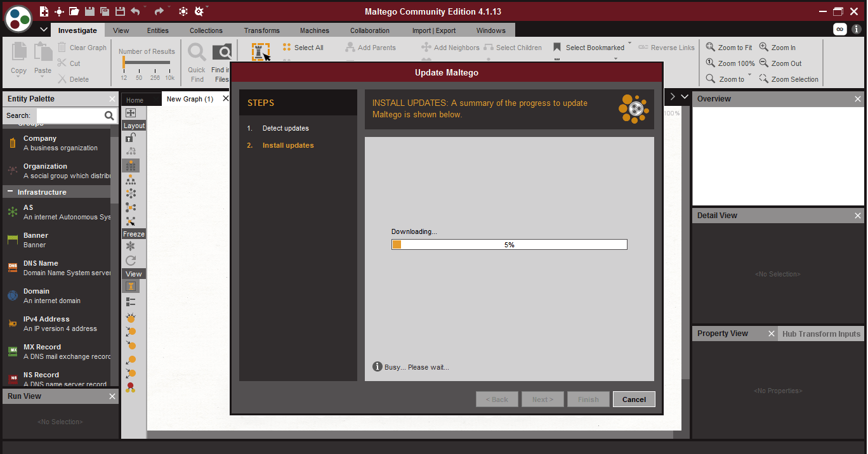Select the DNS Name entity in the palette

tap(57, 268)
